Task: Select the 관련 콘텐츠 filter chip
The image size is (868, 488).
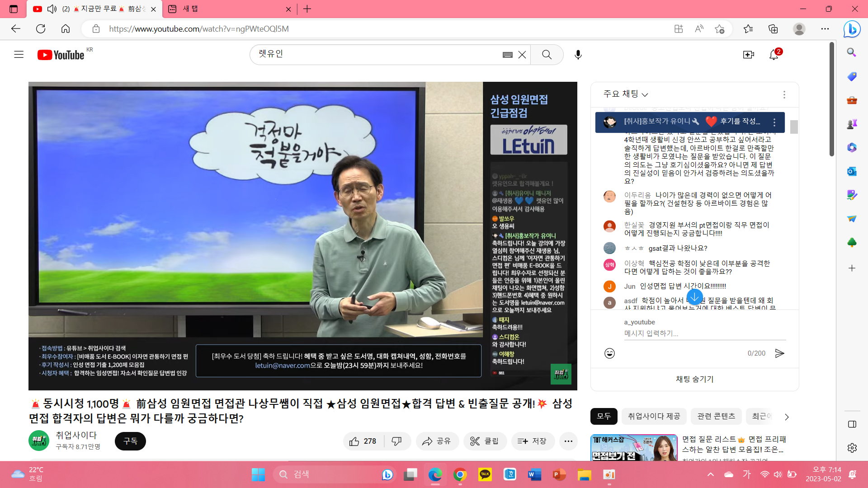Action: point(716,416)
